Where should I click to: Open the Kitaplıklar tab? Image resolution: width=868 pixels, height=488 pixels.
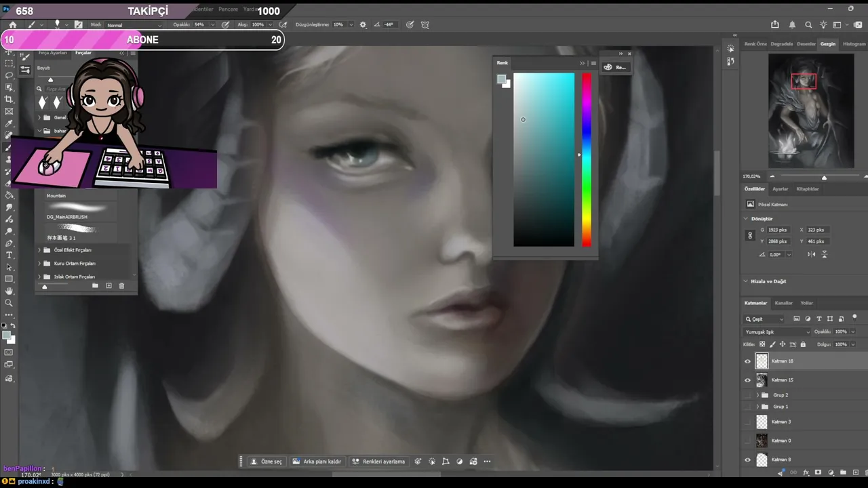(807, 189)
